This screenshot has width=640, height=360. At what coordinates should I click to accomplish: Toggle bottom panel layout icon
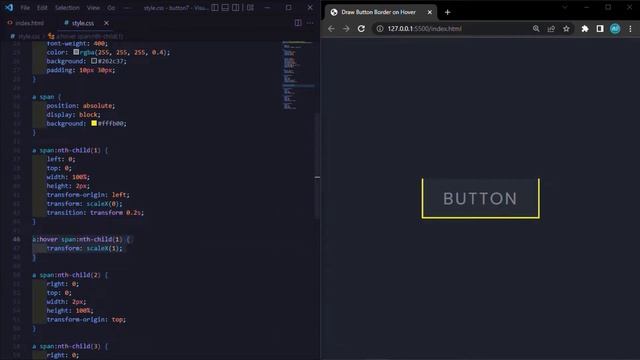point(225,7)
